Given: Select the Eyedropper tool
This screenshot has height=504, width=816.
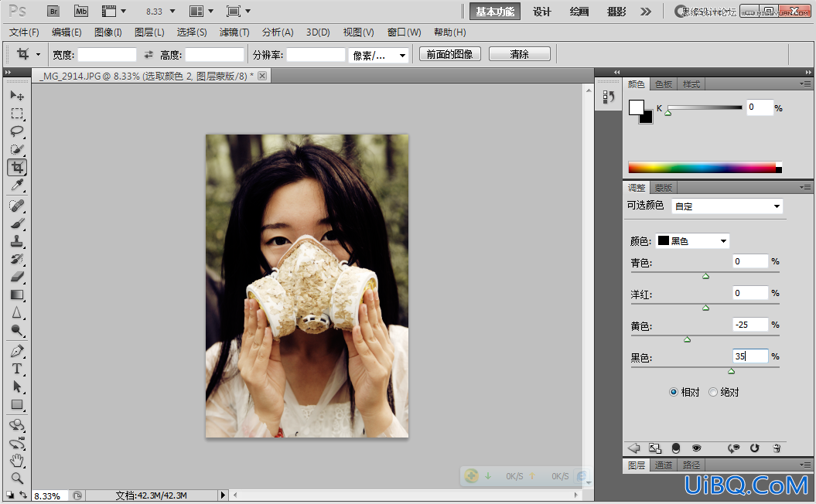Looking at the screenshot, I should 17,186.
